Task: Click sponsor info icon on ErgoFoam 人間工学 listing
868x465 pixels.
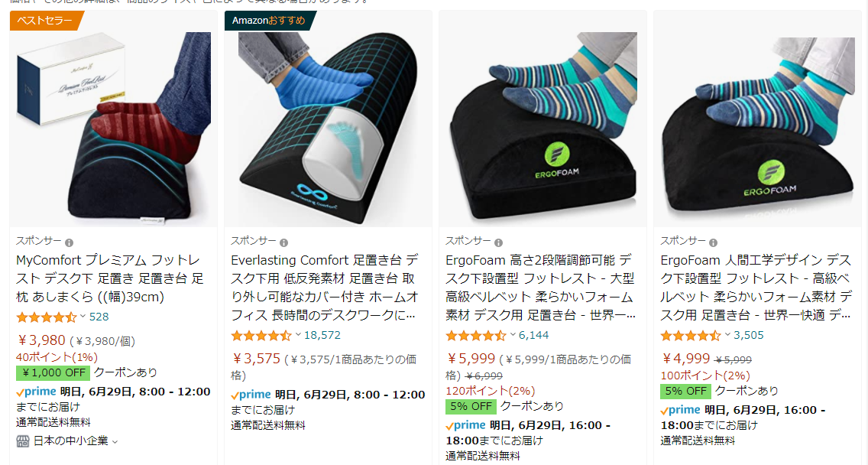Action: tap(714, 242)
